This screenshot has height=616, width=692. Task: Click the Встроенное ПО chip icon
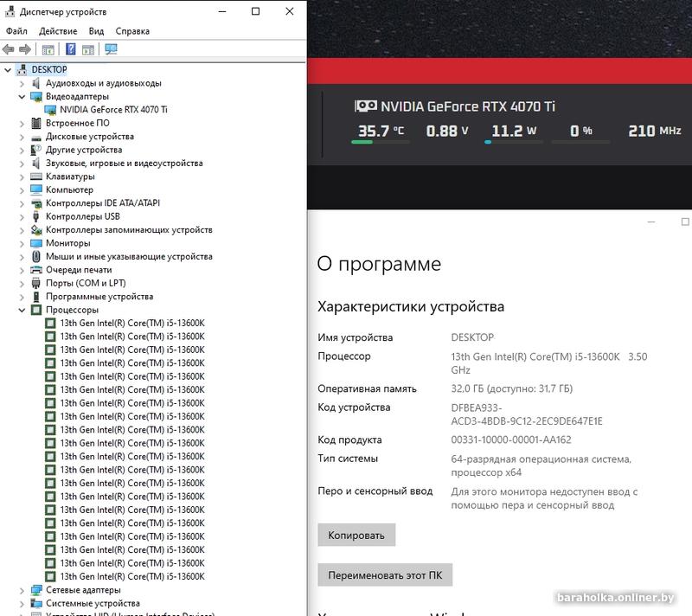[x=36, y=123]
